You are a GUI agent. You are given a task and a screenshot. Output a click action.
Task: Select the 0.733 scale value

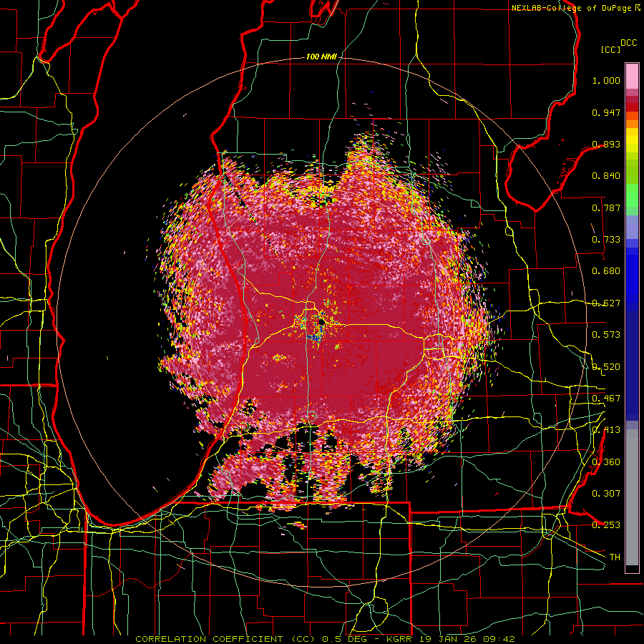(x=606, y=240)
